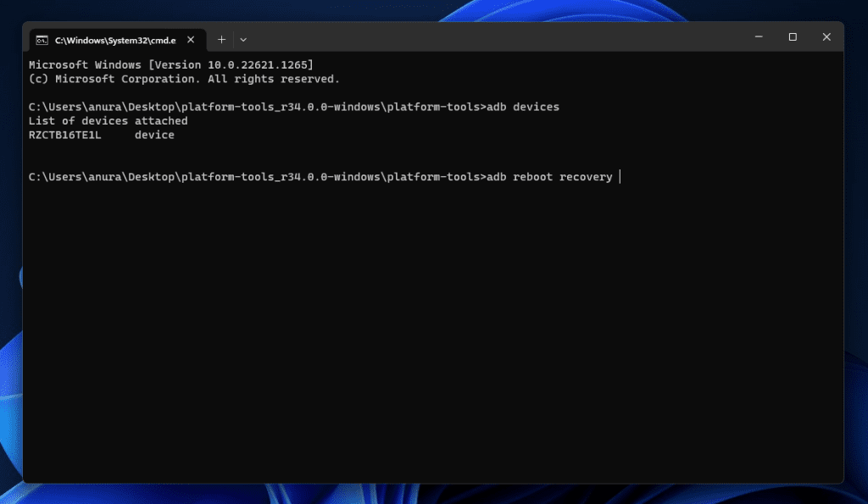Open a new terminal tab with plus button
This screenshot has height=504, width=868.
(x=221, y=40)
